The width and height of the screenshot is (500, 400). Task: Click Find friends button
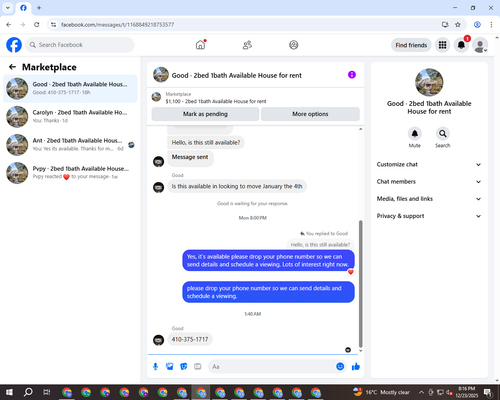coord(411,45)
